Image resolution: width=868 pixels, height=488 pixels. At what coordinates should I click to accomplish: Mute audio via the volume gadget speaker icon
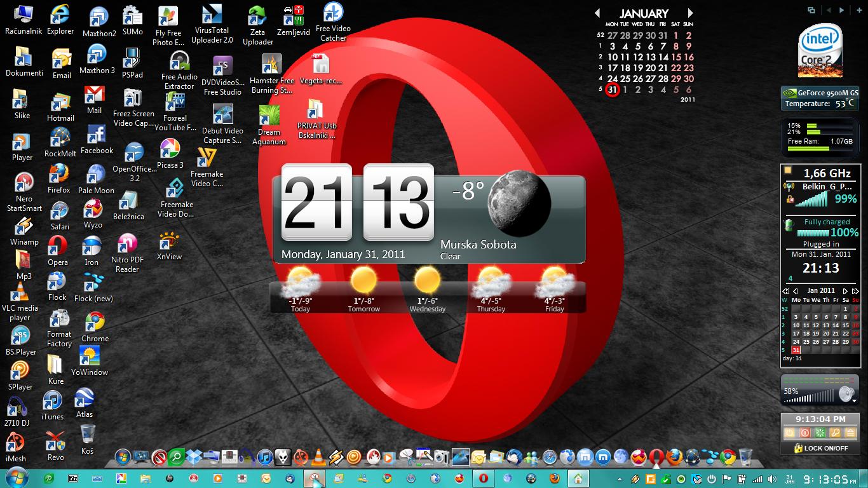coord(846,394)
